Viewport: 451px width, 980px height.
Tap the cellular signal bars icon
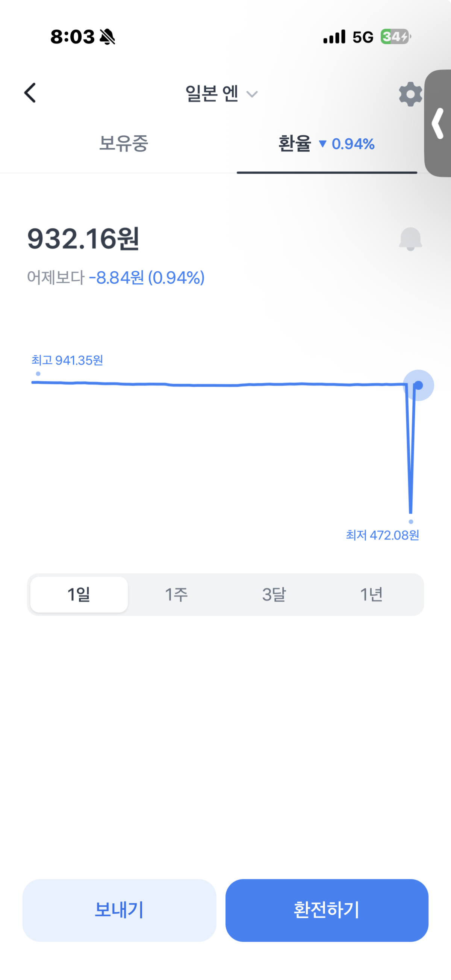coord(334,37)
